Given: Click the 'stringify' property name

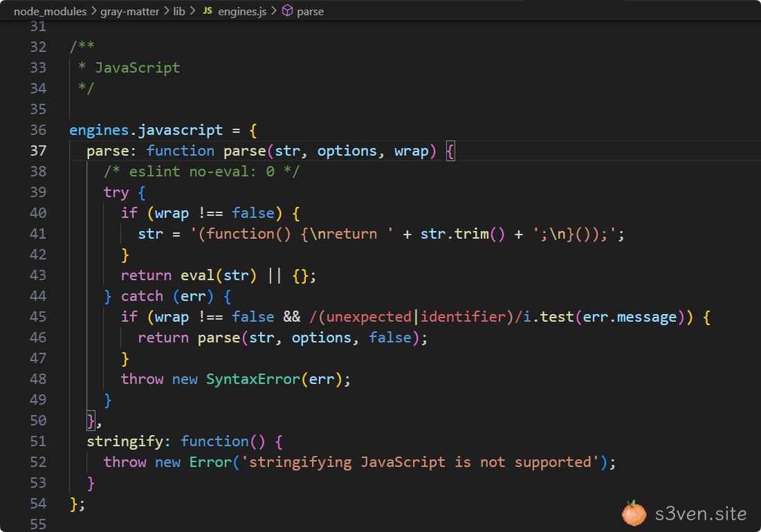Looking at the screenshot, I should 125,441.
